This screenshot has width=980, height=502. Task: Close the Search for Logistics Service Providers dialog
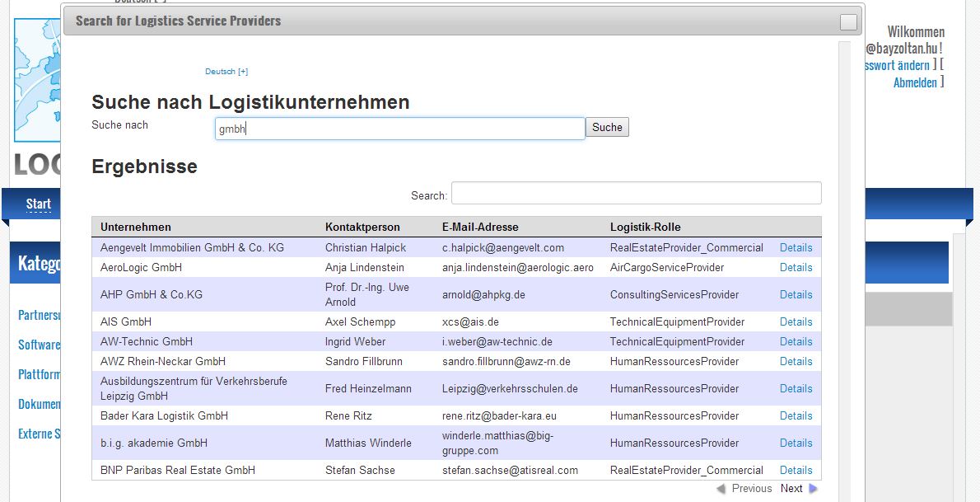coord(848,22)
